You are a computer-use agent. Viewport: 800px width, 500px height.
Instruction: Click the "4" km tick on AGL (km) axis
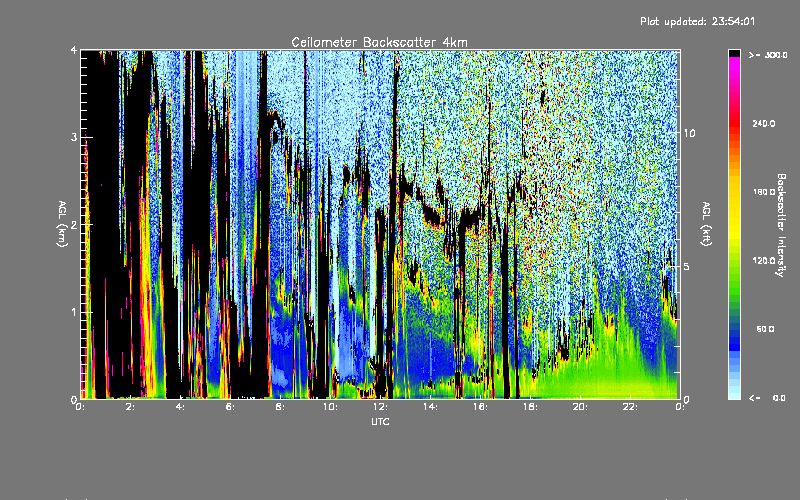(x=74, y=51)
